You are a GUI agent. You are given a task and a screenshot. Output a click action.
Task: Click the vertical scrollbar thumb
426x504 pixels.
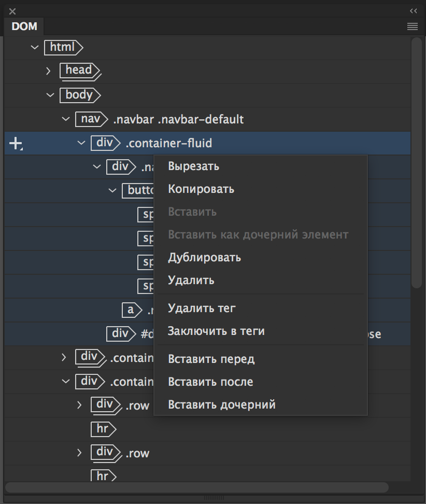pos(416,161)
